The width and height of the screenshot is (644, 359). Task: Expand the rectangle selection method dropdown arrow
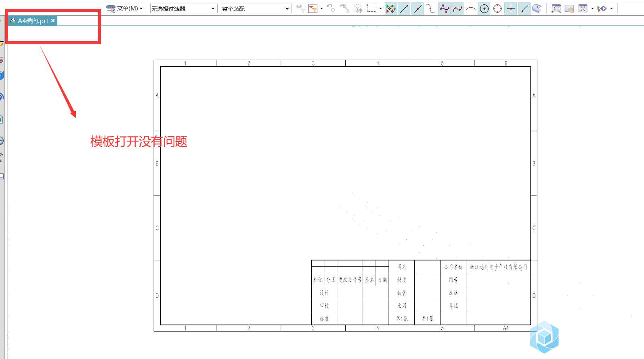380,8
